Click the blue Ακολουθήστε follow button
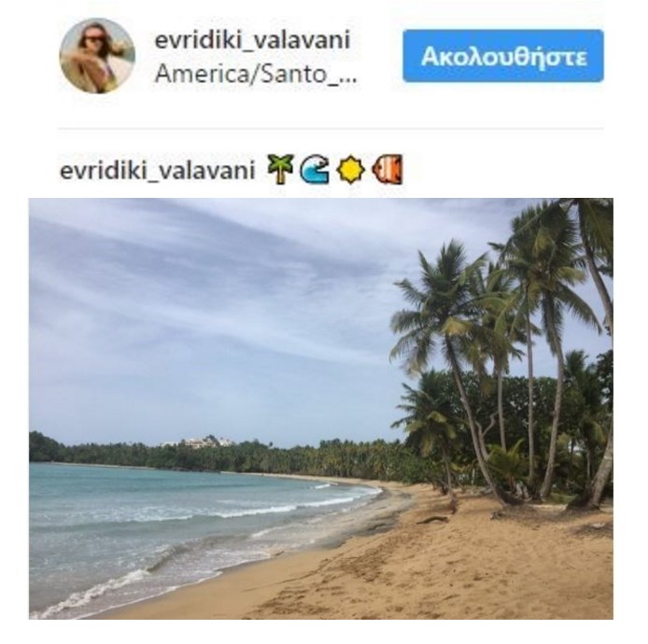The image size is (648, 644). [503, 56]
